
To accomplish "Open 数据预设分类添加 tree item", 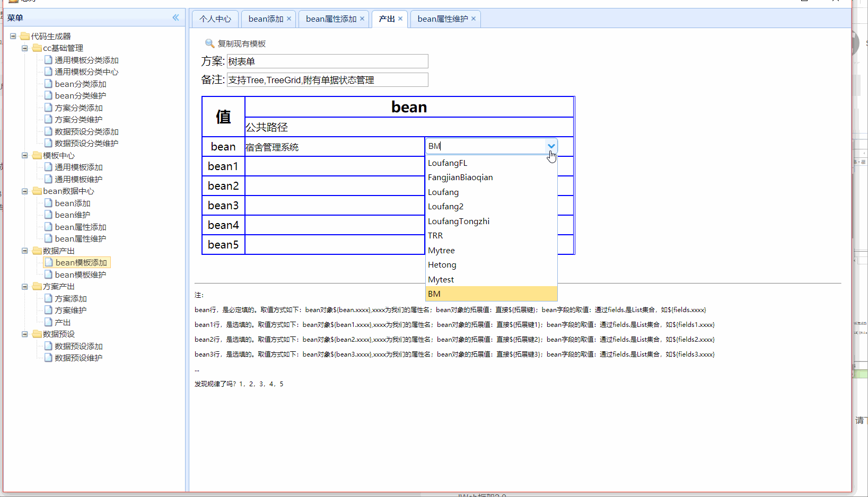I will point(86,132).
